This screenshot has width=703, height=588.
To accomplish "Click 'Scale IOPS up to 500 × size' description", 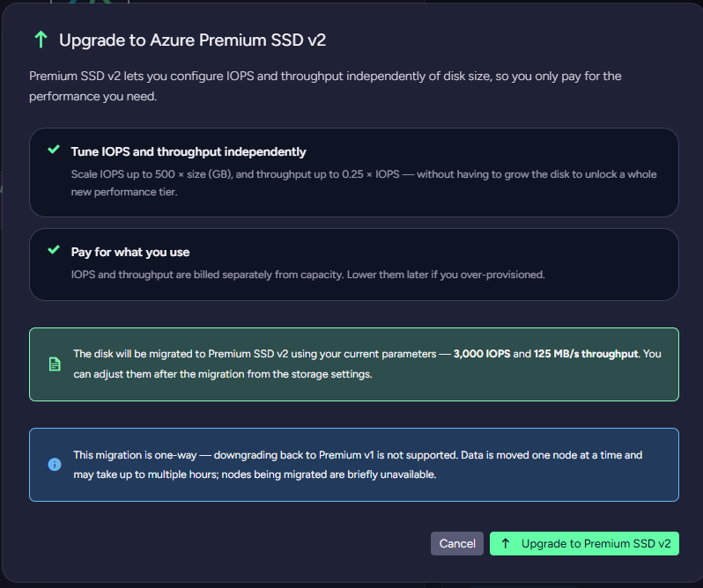I will pos(364,183).
